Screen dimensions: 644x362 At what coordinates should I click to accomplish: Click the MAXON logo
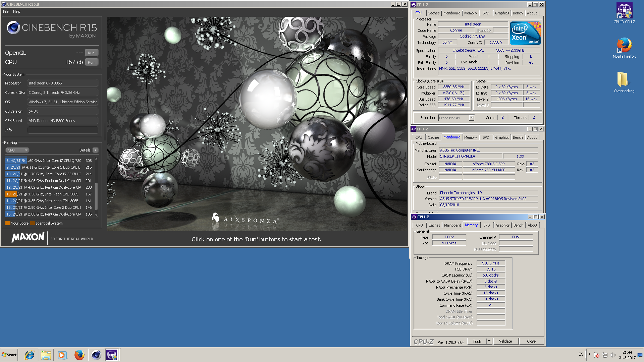[x=28, y=238]
